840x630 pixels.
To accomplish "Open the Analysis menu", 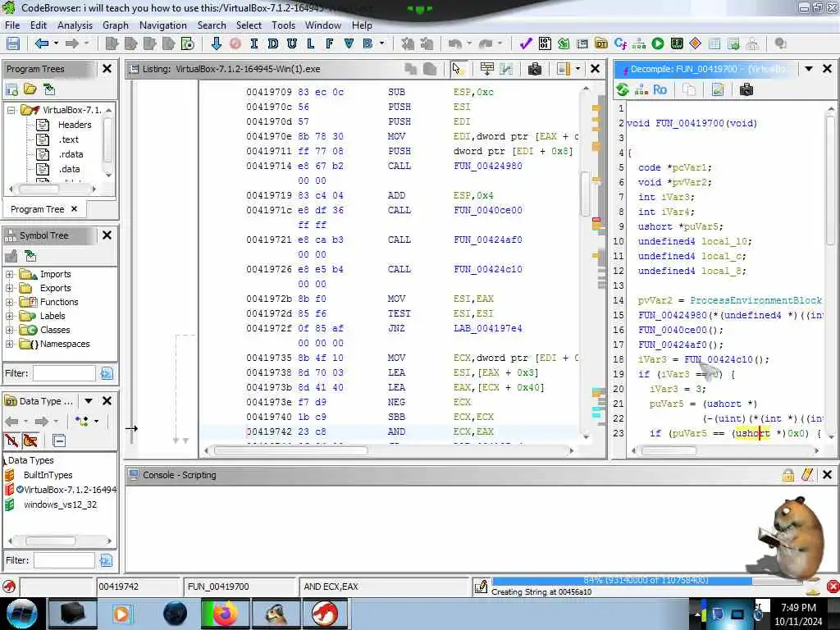I will (75, 25).
